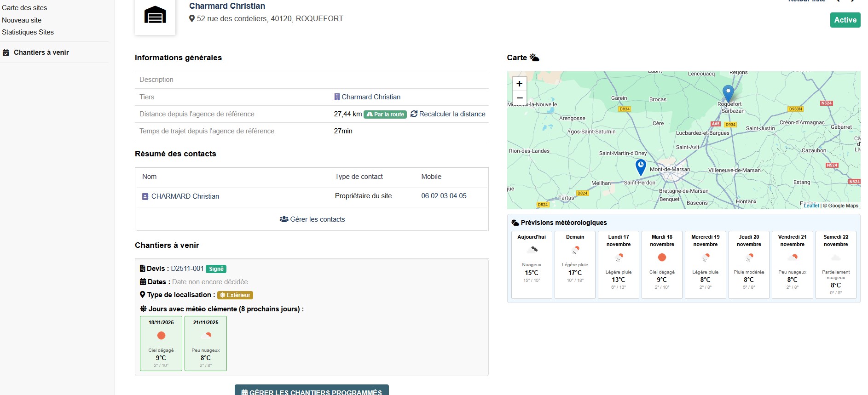Click the location pin icon beside the address
Viewport: 868px width, 395px height.
click(x=192, y=19)
